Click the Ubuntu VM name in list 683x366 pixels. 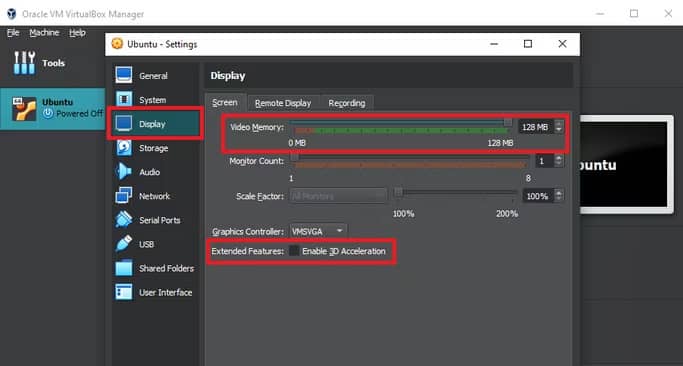pos(57,102)
